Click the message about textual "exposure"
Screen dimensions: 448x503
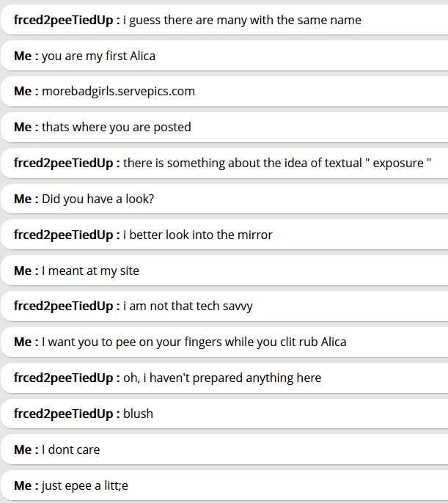tap(276, 164)
